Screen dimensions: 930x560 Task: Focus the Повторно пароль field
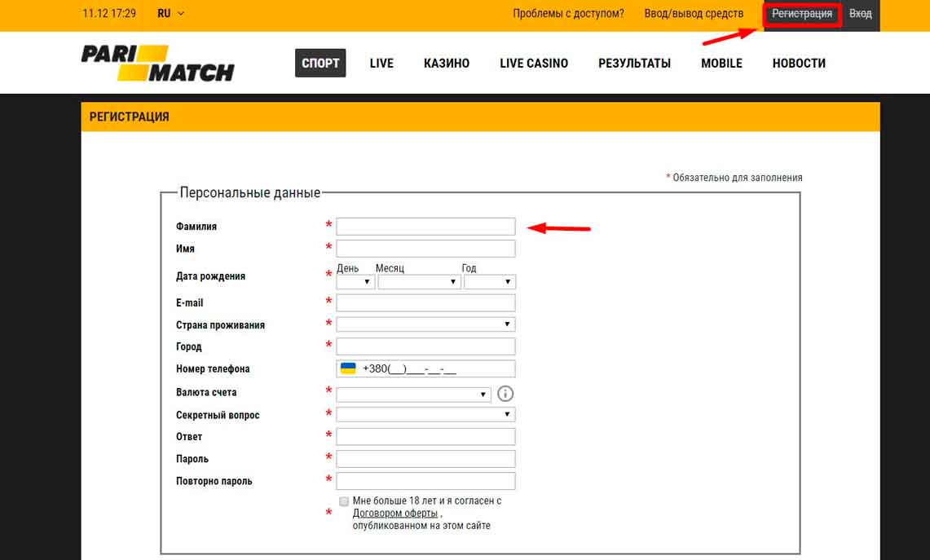[x=425, y=481]
